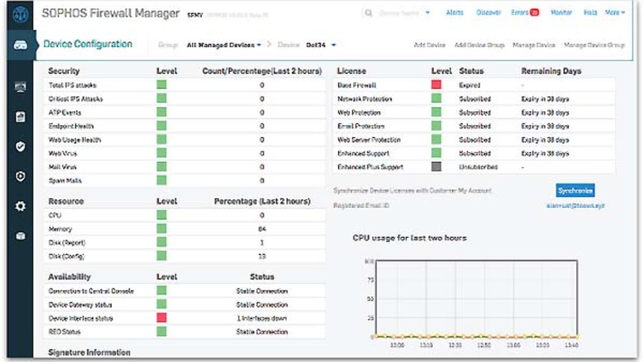Click the registered email address link
The width and height of the screenshot is (644, 362).
click(575, 206)
